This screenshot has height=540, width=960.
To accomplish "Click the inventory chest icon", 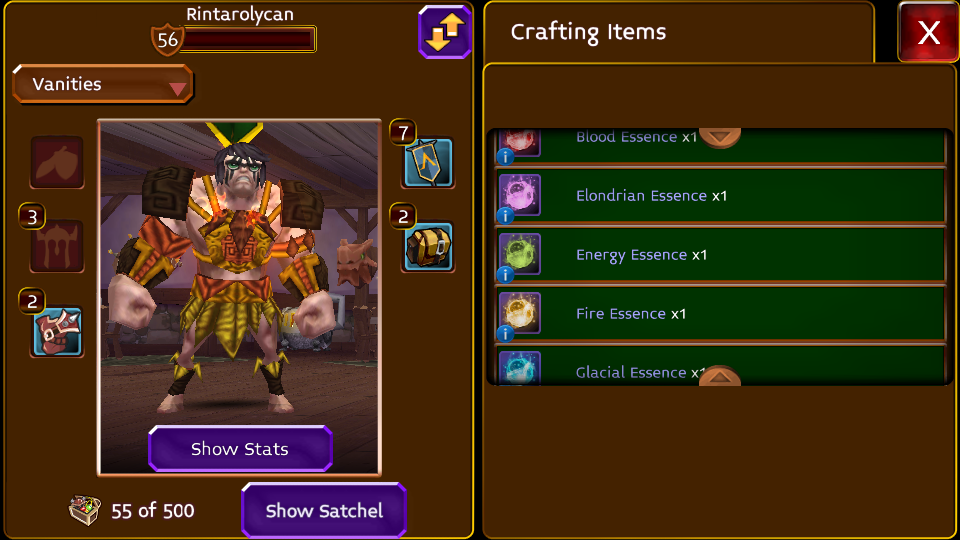I will (x=84, y=511).
